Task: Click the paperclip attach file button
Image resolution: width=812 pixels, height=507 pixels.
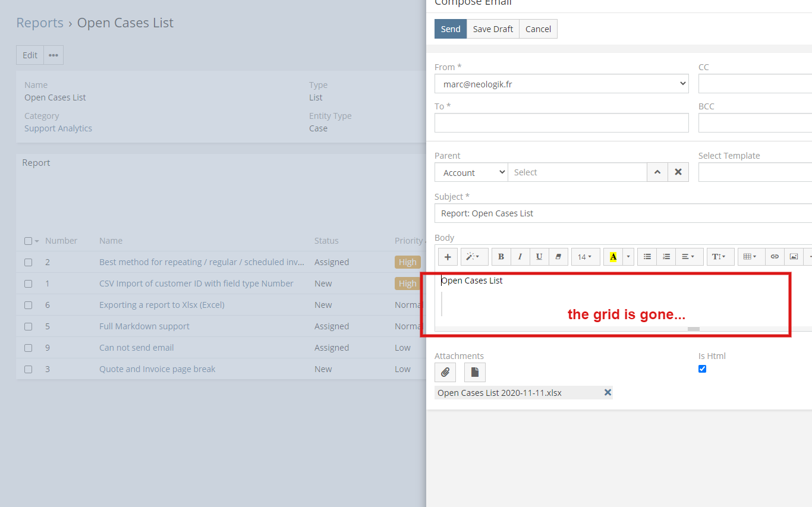Action: tap(445, 373)
